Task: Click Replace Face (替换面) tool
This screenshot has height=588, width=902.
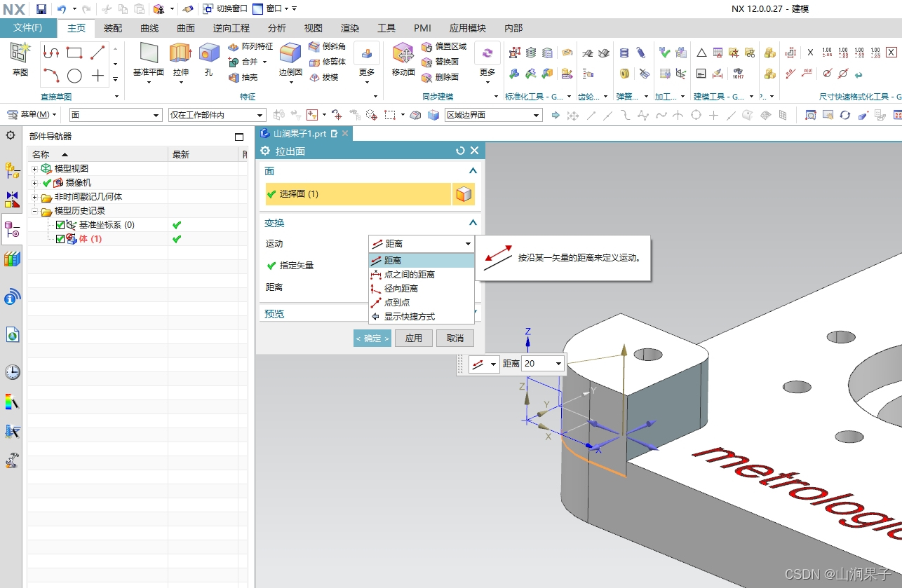Action: (440, 62)
